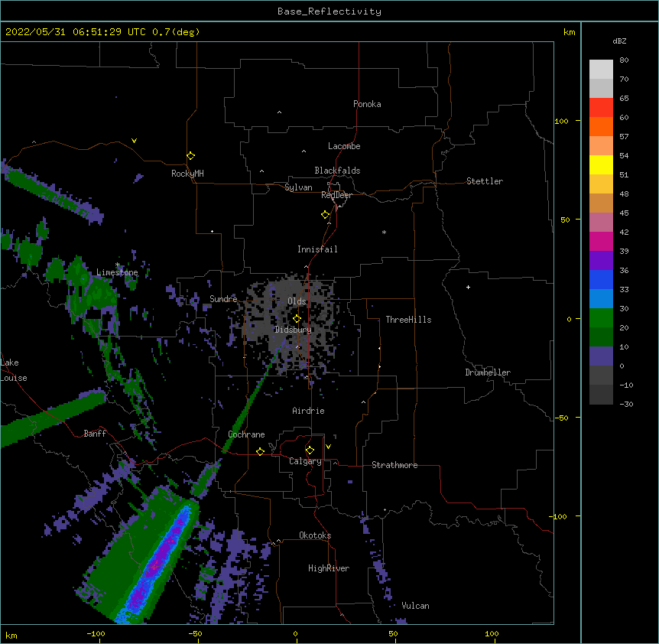Click the white asterisk above Limestone label
The height and width of the screenshot is (644, 659).
[118, 265]
